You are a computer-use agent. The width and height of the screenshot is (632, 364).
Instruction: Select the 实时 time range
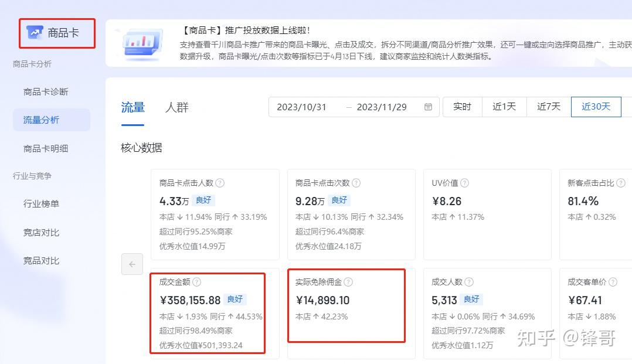[463, 107]
